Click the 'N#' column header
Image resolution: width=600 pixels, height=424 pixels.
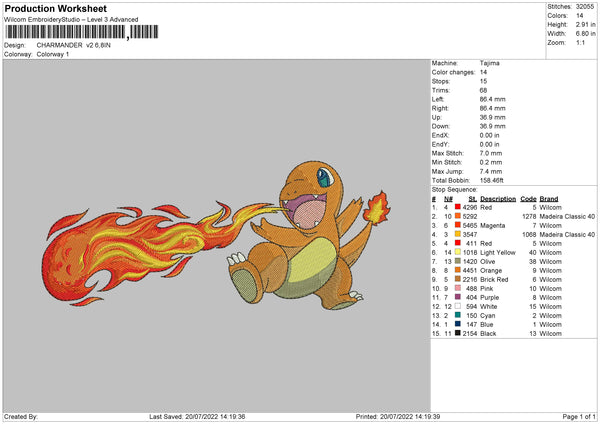(x=448, y=199)
